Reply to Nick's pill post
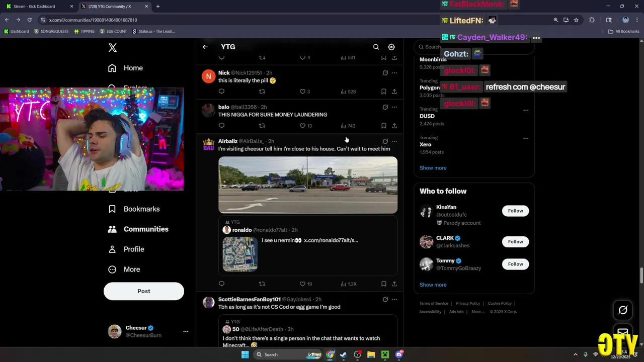The image size is (644, 362). [x=221, y=92]
